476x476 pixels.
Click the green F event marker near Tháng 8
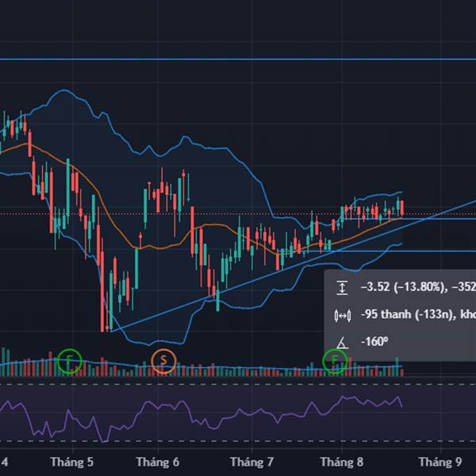tap(335, 361)
